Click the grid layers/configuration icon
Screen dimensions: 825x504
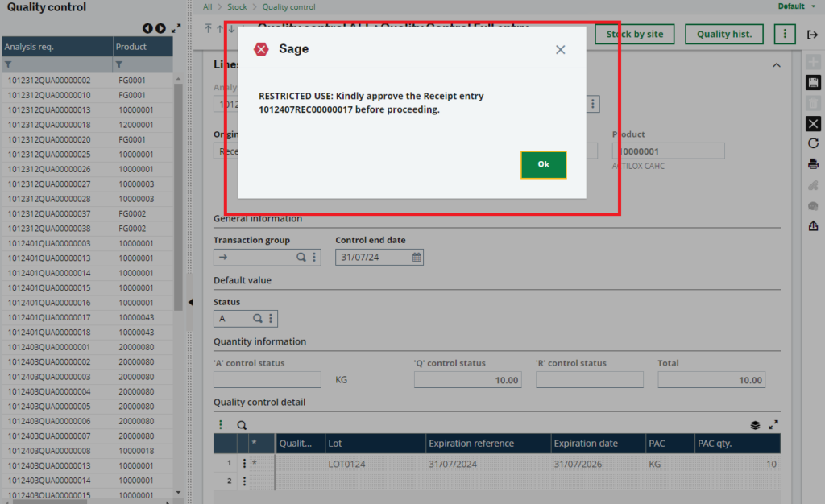[755, 424]
